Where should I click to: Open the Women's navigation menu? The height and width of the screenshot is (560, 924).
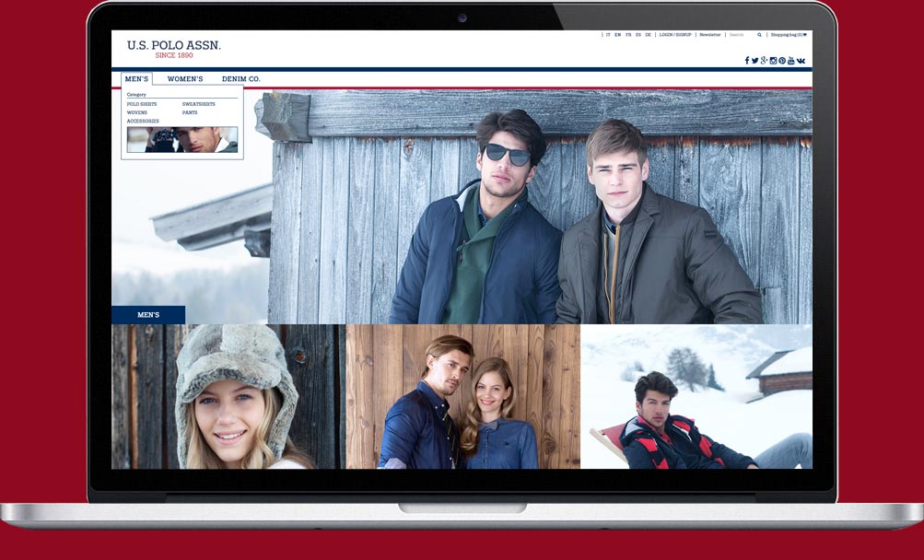tap(185, 79)
